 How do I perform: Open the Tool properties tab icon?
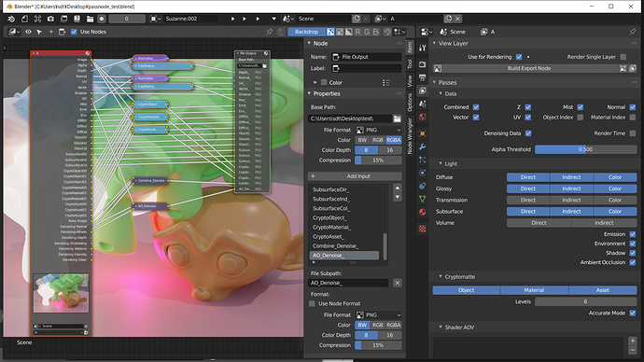422,48
